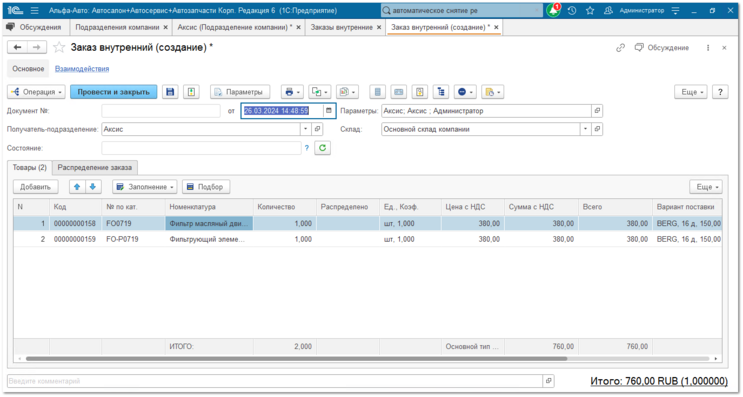Select the Основное section

tap(28, 69)
